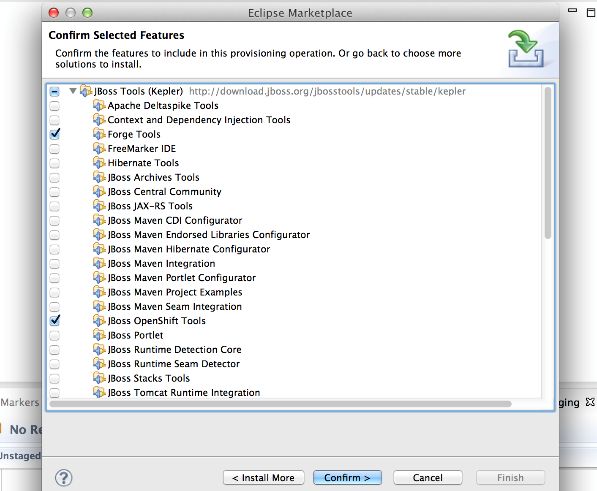Click the Unstaged label in background Eclipse window

pyautogui.click(x=20, y=455)
